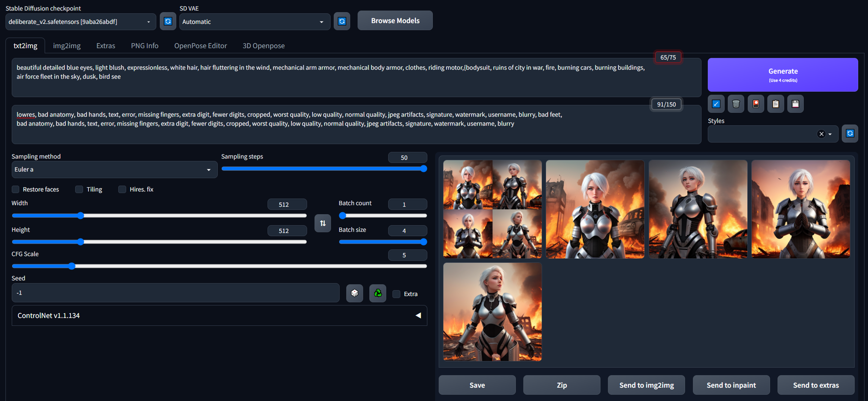868x401 pixels.
Task: Open the 3D Openpose tab
Action: 264,45
